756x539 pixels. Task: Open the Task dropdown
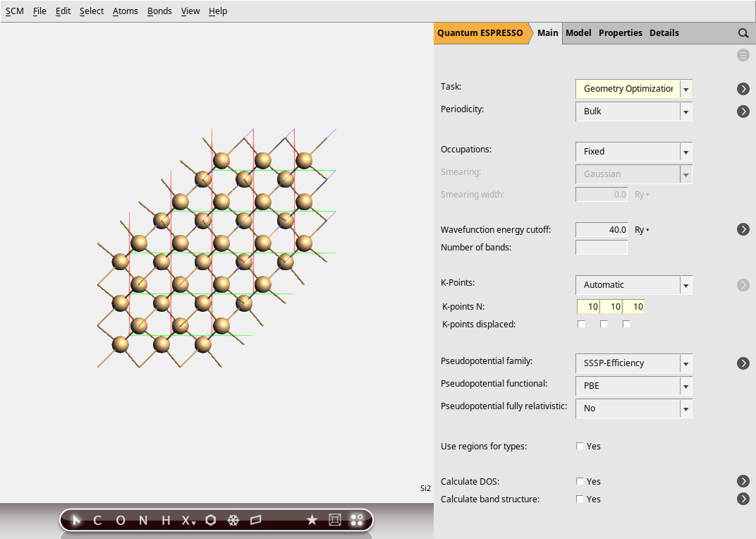634,89
